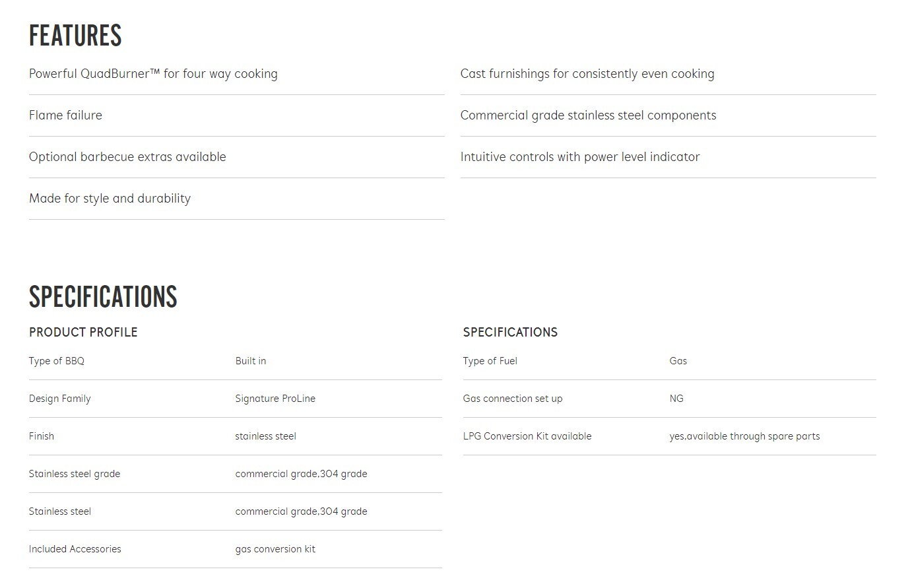Click the Type of BBQ label
This screenshot has height=588, width=910.
(57, 361)
